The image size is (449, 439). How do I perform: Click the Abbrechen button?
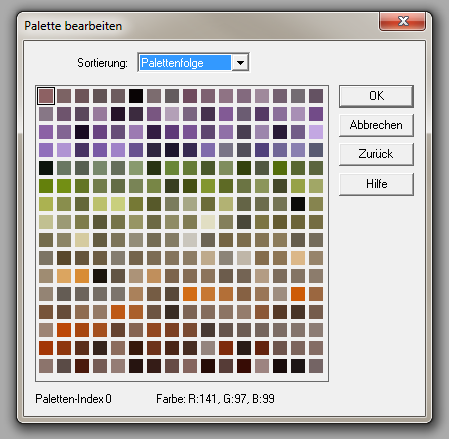point(376,125)
